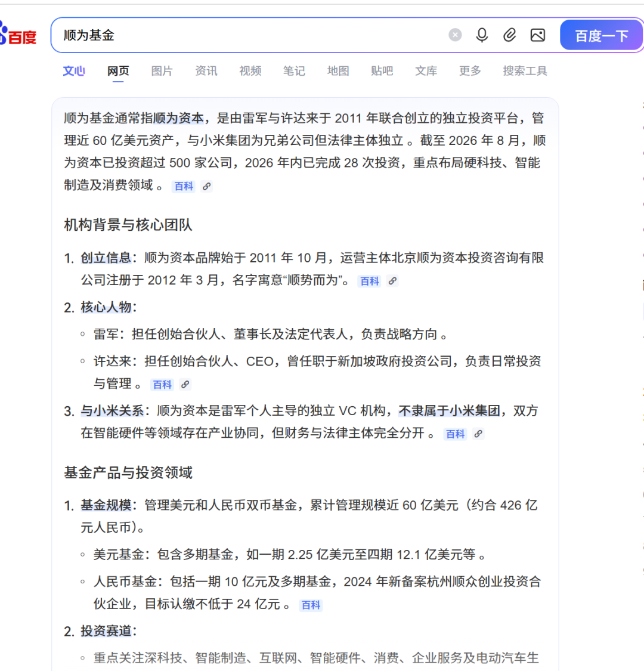This screenshot has width=644, height=671.
Task: Click heading 基金产品与投资领域
Action: (x=128, y=472)
